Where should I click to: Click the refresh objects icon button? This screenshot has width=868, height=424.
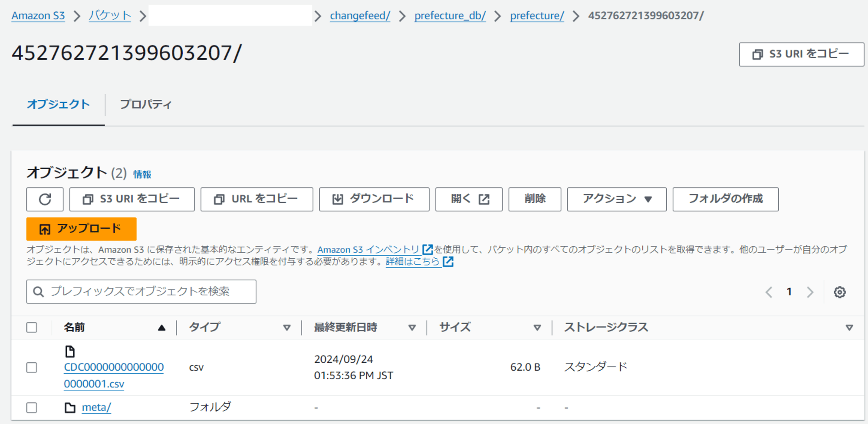pos(45,199)
